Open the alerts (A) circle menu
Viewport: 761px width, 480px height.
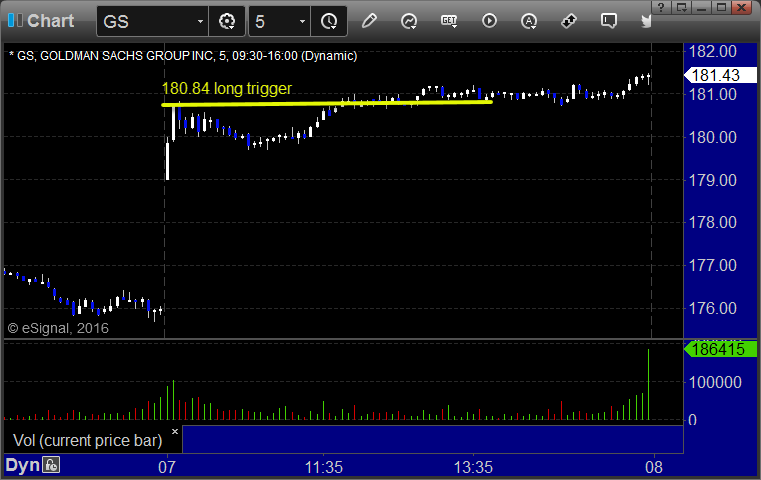coord(529,21)
